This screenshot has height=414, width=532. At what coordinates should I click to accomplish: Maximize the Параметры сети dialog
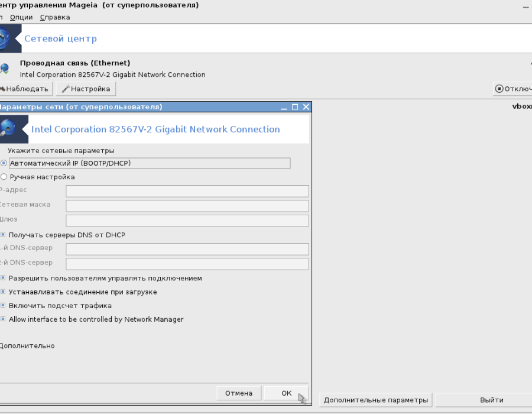[295, 107]
